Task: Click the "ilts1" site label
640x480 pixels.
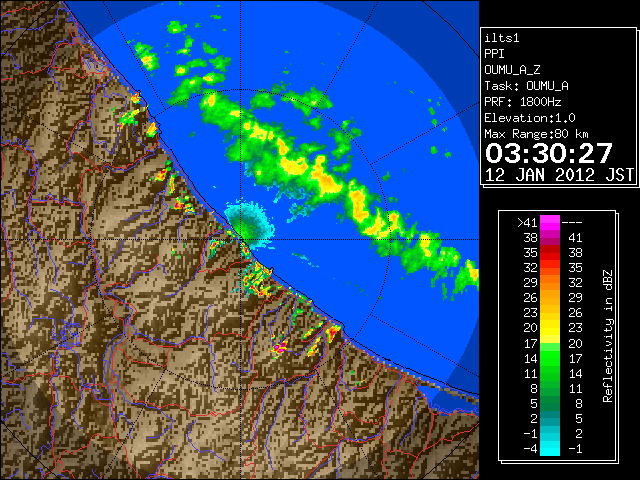Action: tap(502, 38)
